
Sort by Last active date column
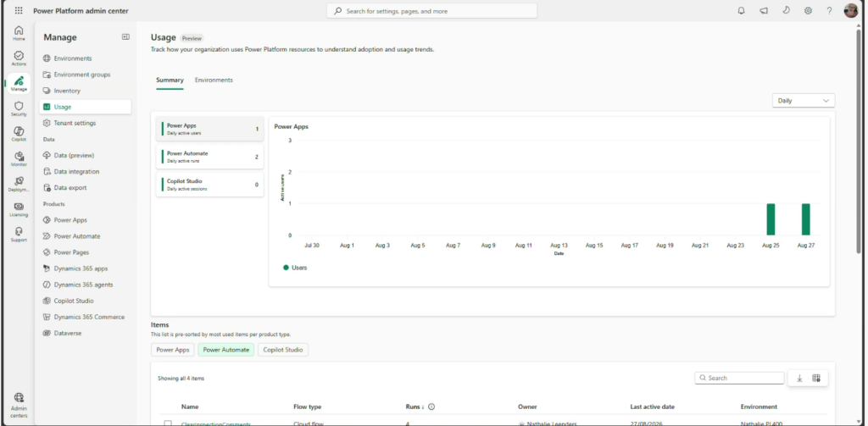point(652,407)
